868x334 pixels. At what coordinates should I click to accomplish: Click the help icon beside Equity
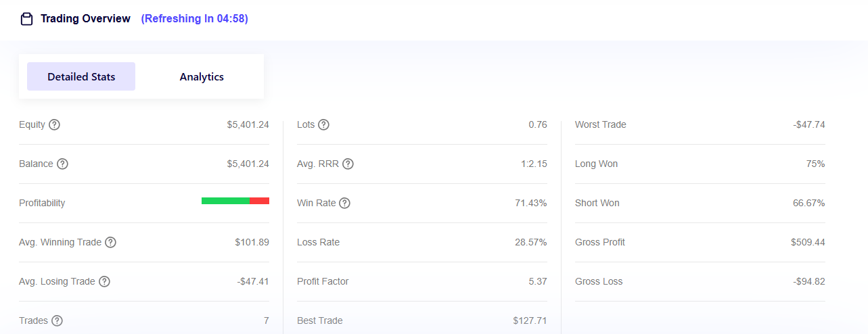click(55, 124)
